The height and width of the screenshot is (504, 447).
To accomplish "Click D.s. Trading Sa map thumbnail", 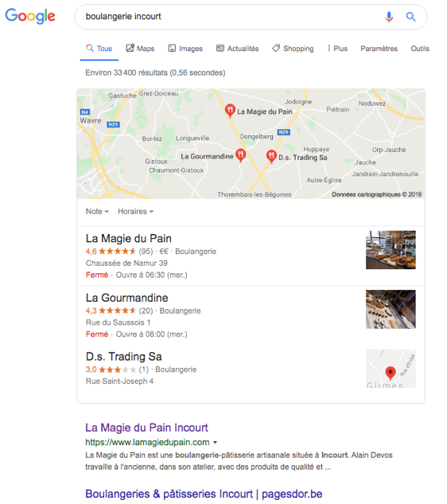I will [391, 369].
